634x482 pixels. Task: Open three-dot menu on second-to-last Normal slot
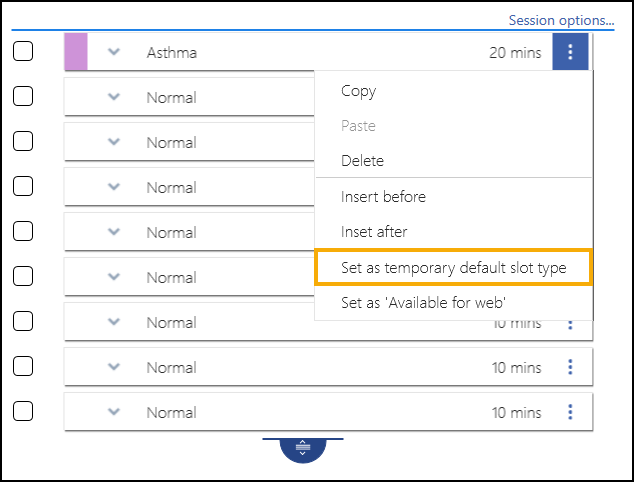[570, 367]
